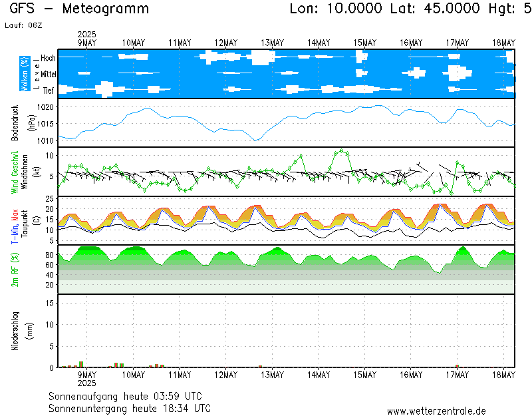Click the '2025' year under bottom 9MAY

pyautogui.click(x=87, y=383)
